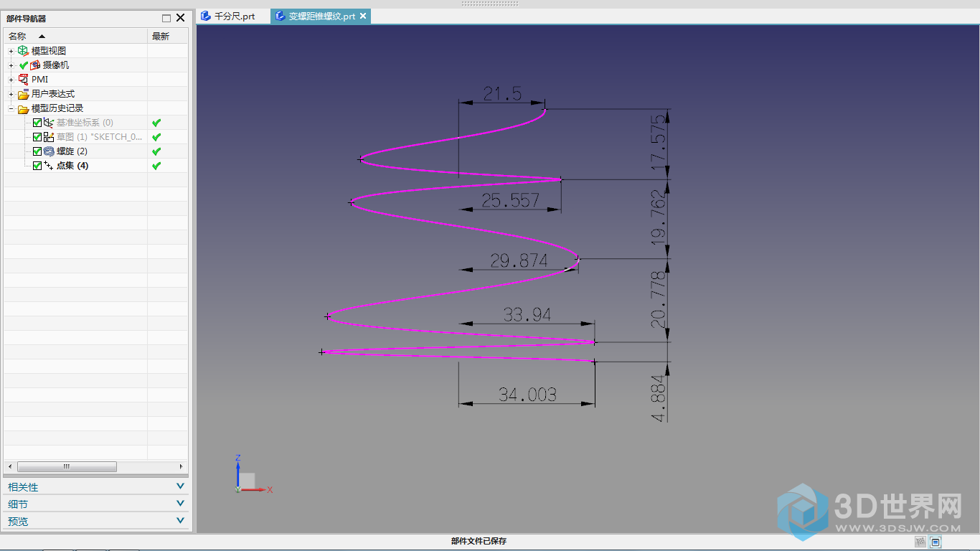Click the full screen status bar icon
This screenshot has height=551, width=980.
[x=936, y=542]
